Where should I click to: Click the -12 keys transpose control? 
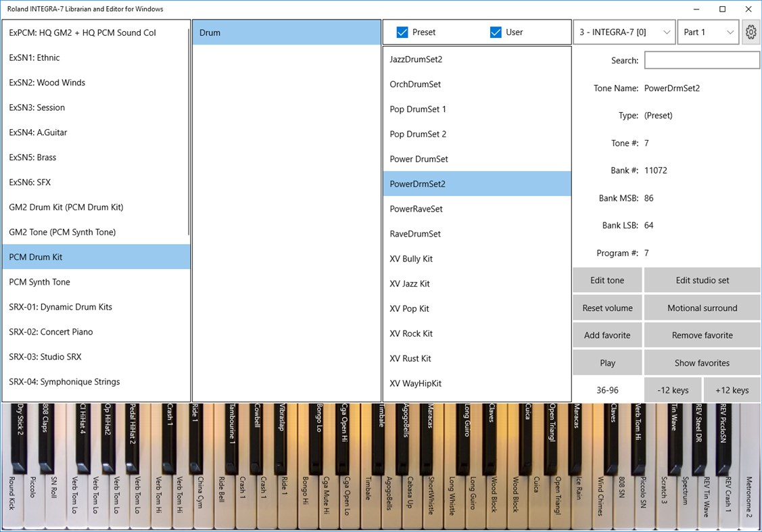coord(672,389)
